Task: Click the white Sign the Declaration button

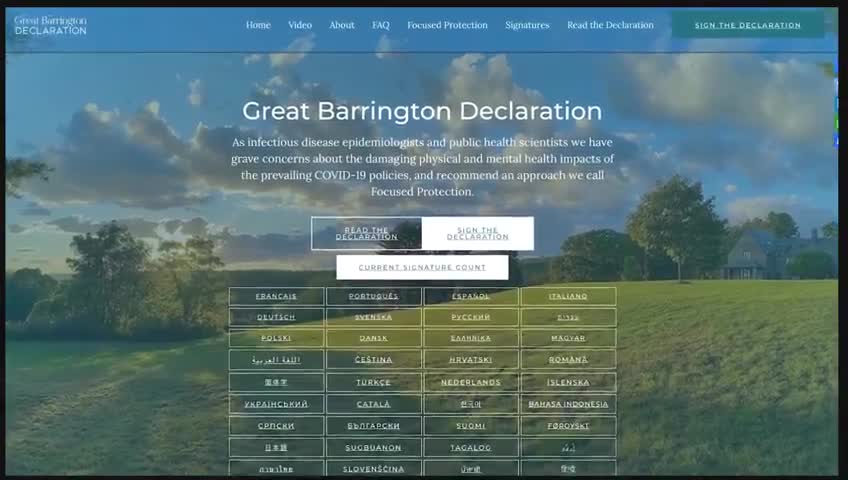Action: 478,234
